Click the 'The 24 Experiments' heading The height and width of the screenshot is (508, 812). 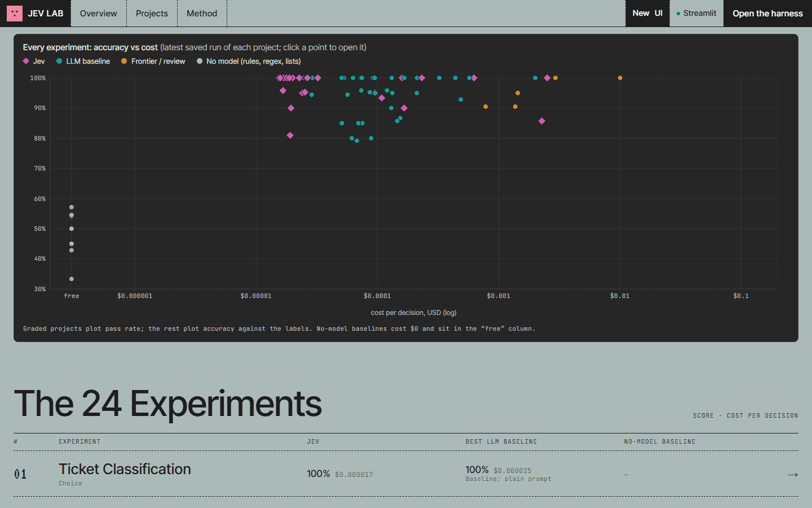click(x=167, y=404)
